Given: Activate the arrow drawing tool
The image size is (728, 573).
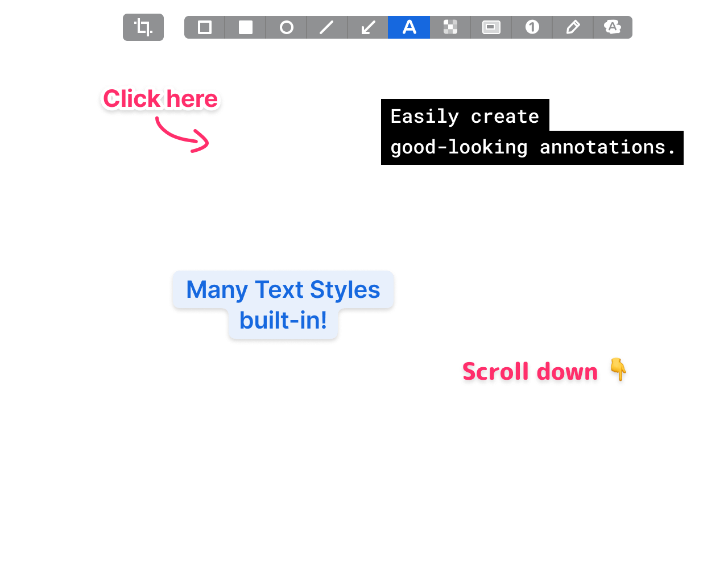Looking at the screenshot, I should [368, 27].
